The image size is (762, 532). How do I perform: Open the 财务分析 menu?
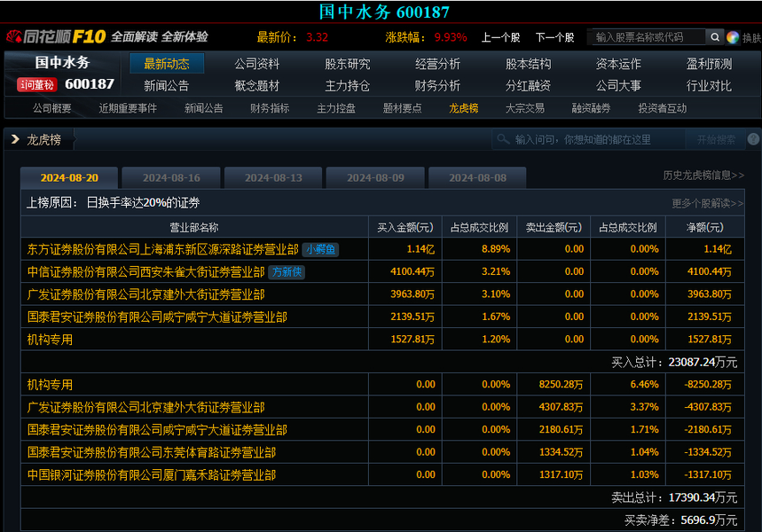437,86
